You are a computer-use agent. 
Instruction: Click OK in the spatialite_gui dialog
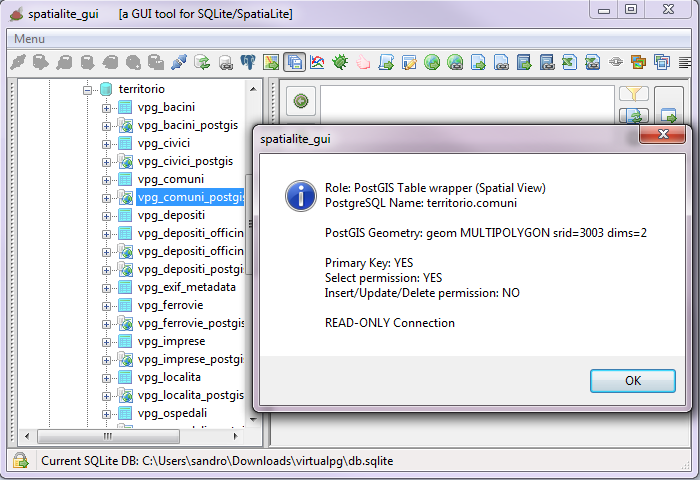(633, 381)
